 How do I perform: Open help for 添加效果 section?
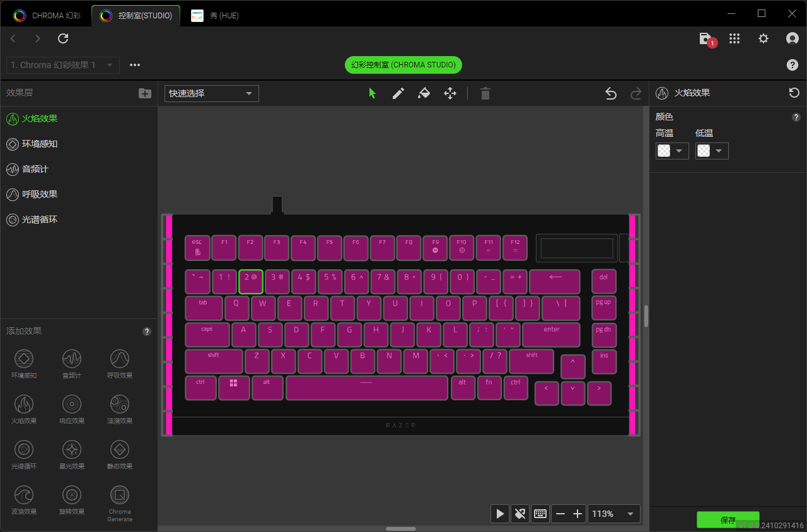(147, 332)
